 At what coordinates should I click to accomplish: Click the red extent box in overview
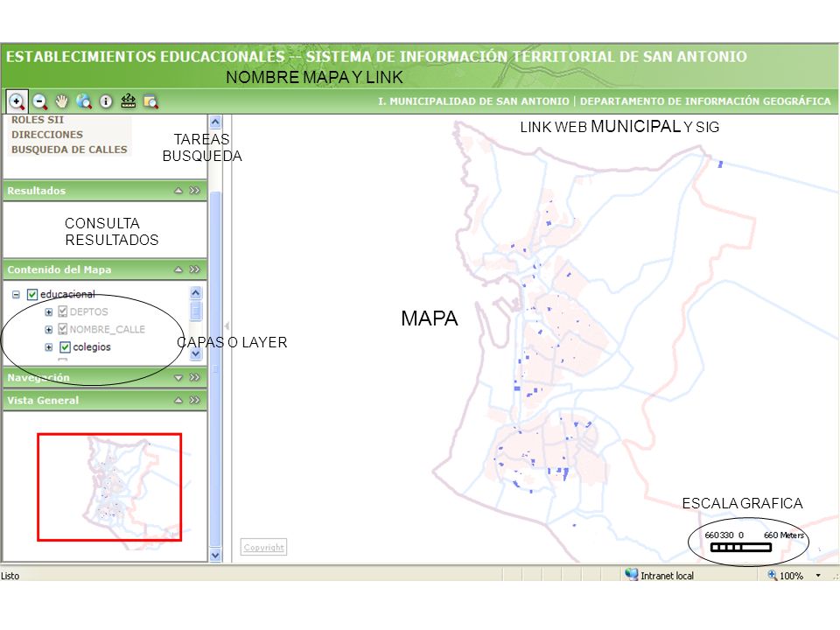(x=109, y=487)
